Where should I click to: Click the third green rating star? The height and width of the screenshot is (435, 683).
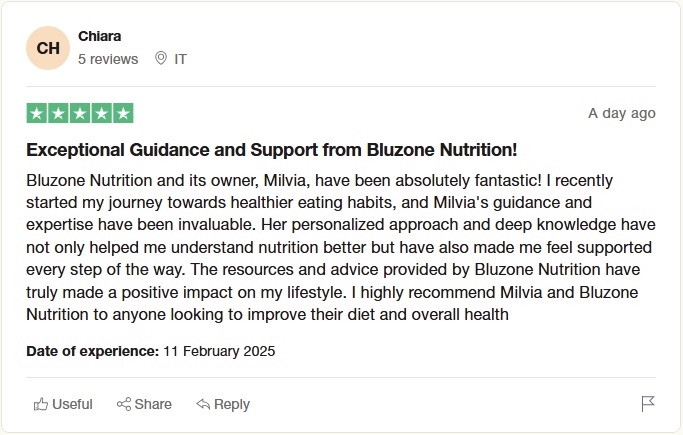pos(80,113)
